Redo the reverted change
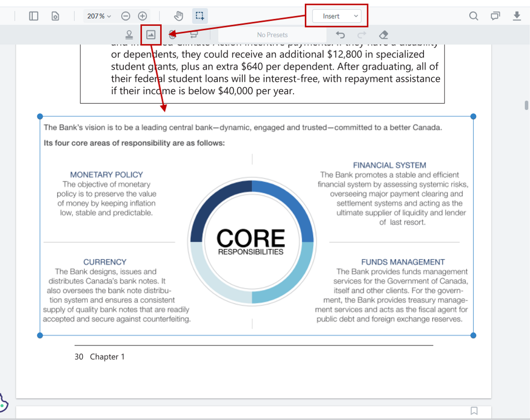 (x=362, y=34)
